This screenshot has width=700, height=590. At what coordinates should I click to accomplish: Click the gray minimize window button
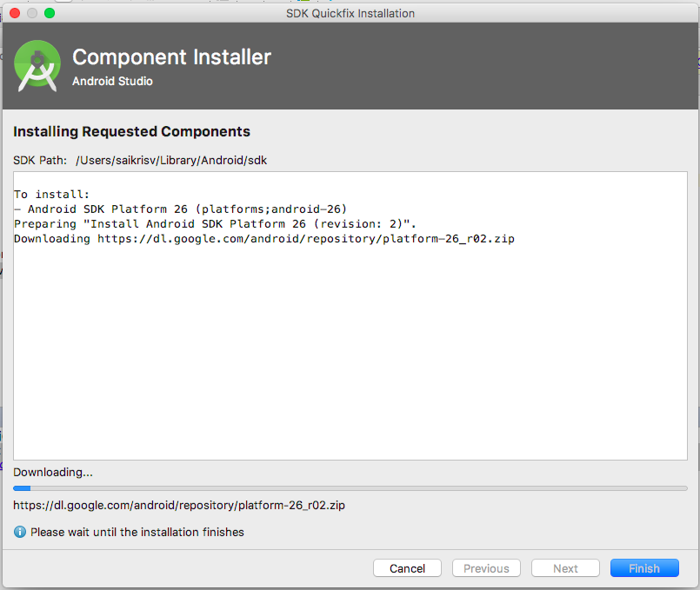pyautogui.click(x=32, y=13)
